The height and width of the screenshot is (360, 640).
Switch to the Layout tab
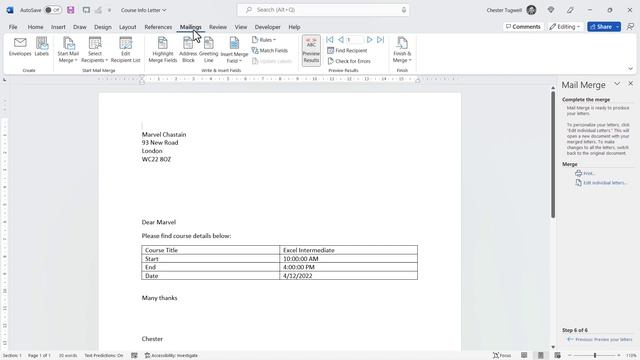127,27
